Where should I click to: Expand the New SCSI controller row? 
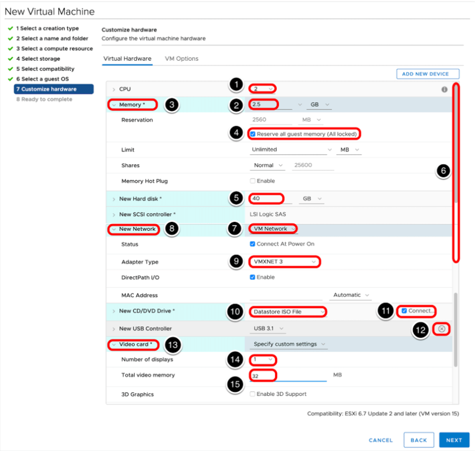[x=114, y=214]
